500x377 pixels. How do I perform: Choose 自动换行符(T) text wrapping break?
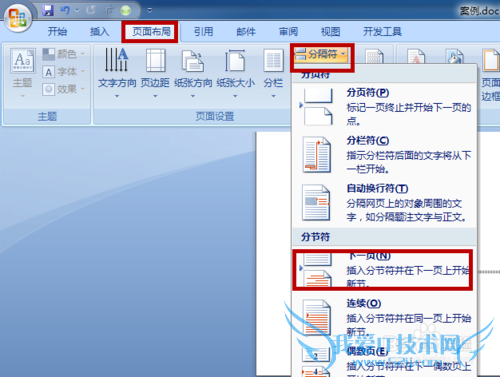click(x=384, y=203)
